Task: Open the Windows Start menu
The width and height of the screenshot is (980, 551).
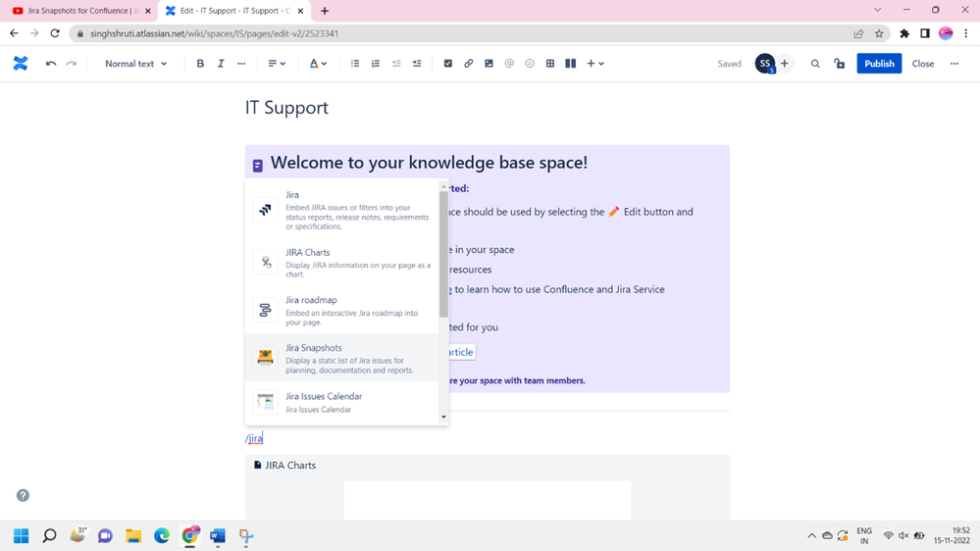Action: 22,536
